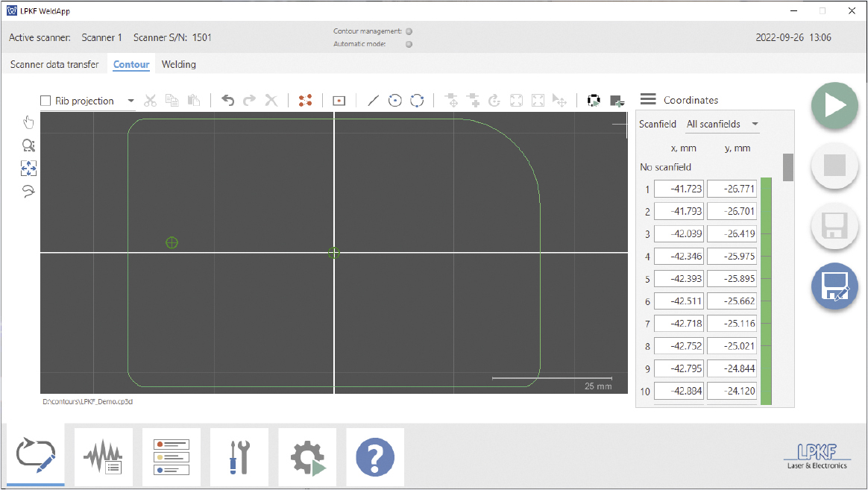Viewport: 868px width, 490px height.
Task: Expand the Rib projection dropdown arrow
Action: pyautogui.click(x=131, y=101)
